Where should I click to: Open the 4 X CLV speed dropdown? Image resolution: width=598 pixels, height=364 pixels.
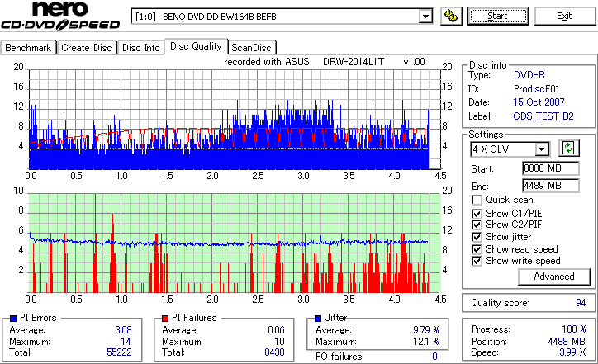tap(541, 149)
